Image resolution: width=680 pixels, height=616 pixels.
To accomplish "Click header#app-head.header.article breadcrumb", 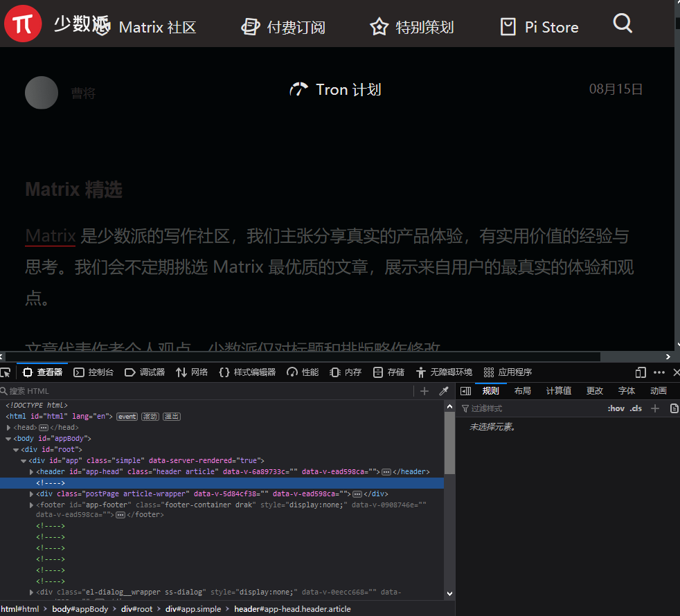I will point(292,609).
